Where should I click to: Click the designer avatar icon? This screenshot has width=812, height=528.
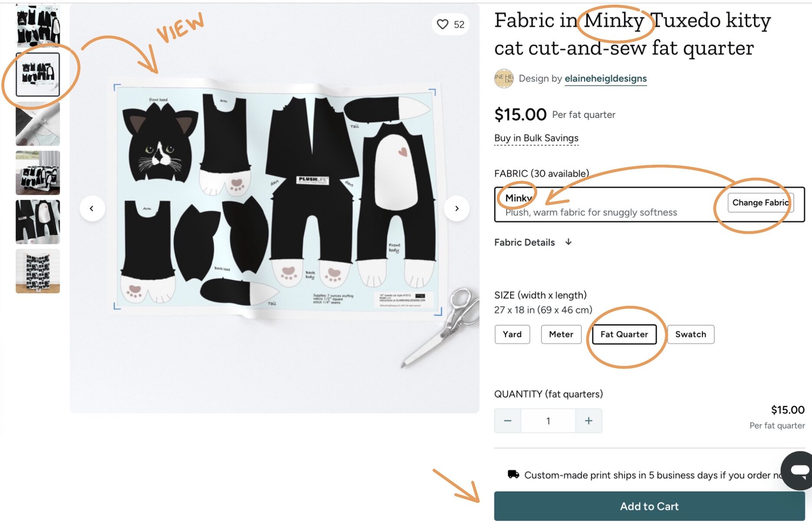click(x=504, y=79)
